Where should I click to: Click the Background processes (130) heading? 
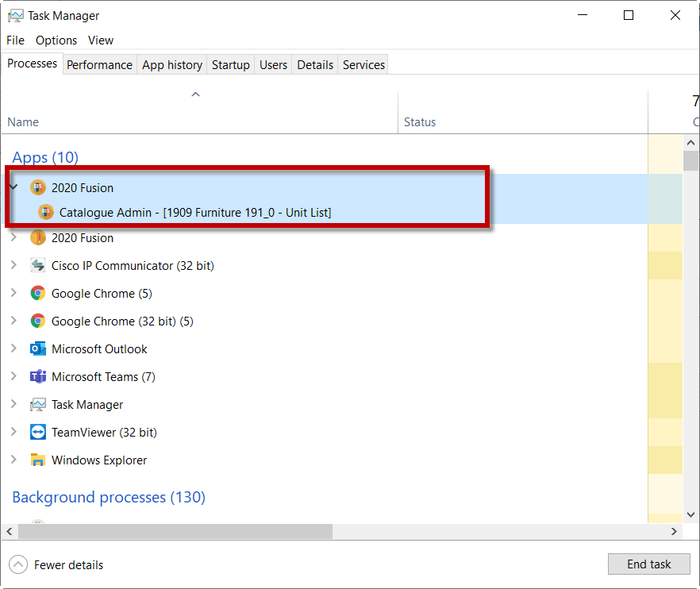click(109, 497)
